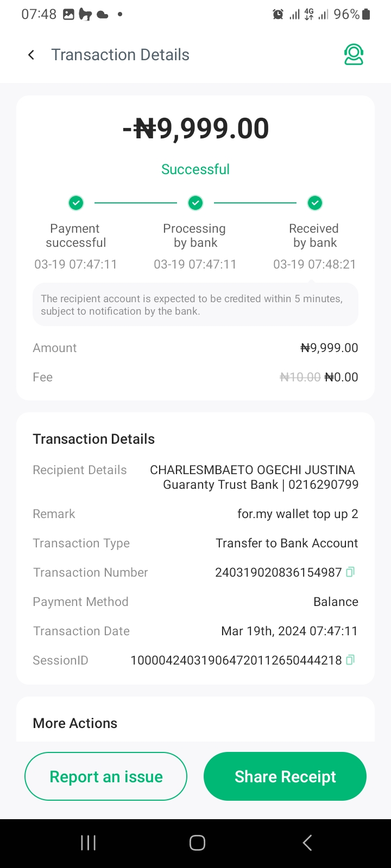Tap the credited within 5 minutes notice

point(195,305)
